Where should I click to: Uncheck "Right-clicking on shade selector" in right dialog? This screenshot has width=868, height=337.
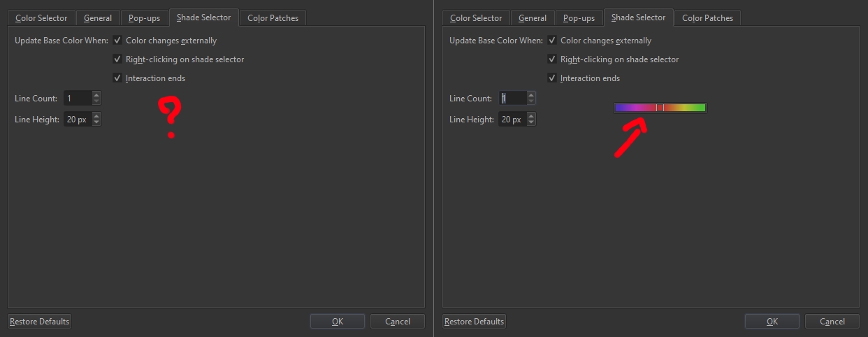[x=552, y=59]
